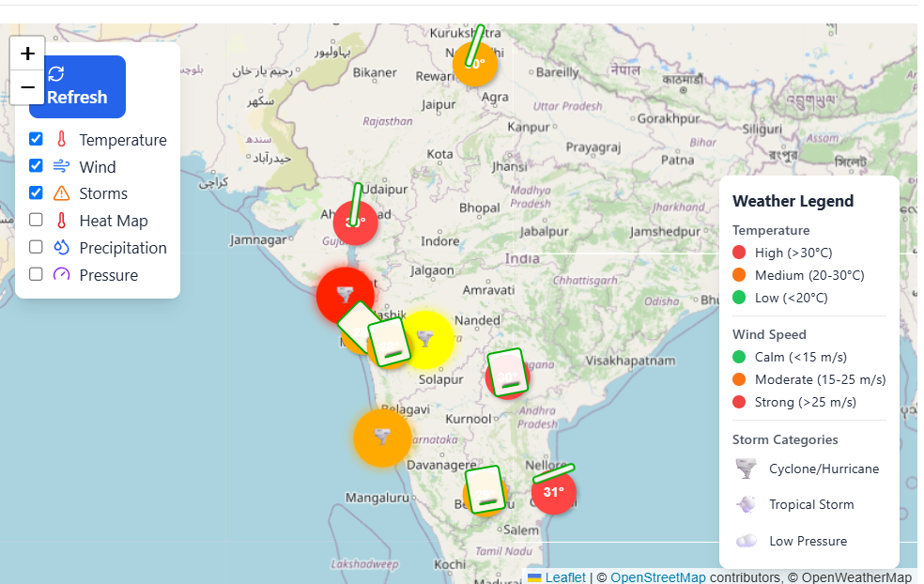Click the Visakhapatnam city label
This screenshot has width=924, height=584.
click(630, 361)
